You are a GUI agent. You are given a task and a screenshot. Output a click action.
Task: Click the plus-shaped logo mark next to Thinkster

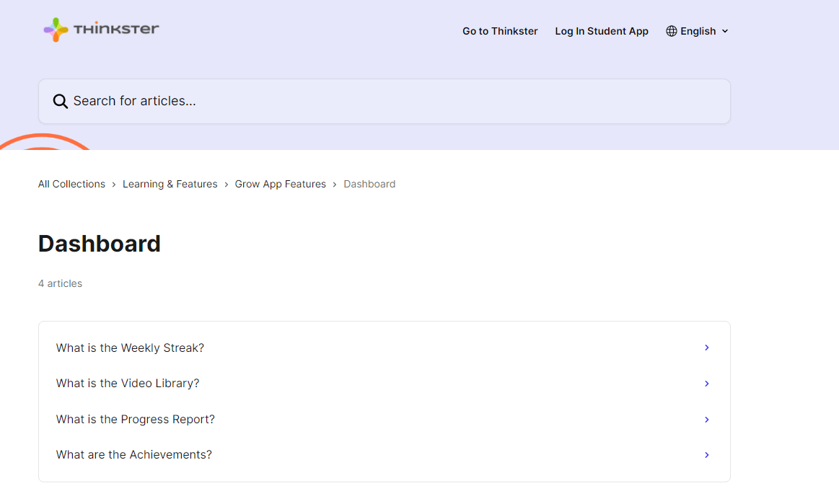coord(54,30)
